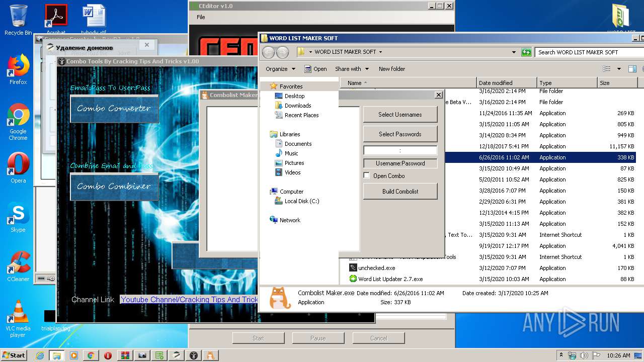Expand the address bar history dropdown

click(x=514, y=52)
